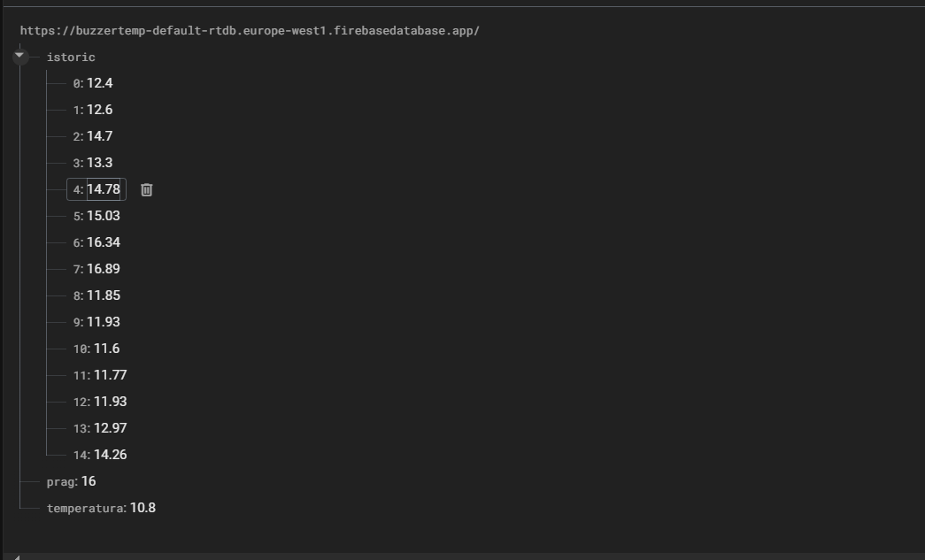Select entry 5 value 15.03
The height and width of the screenshot is (560, 925).
tap(104, 216)
